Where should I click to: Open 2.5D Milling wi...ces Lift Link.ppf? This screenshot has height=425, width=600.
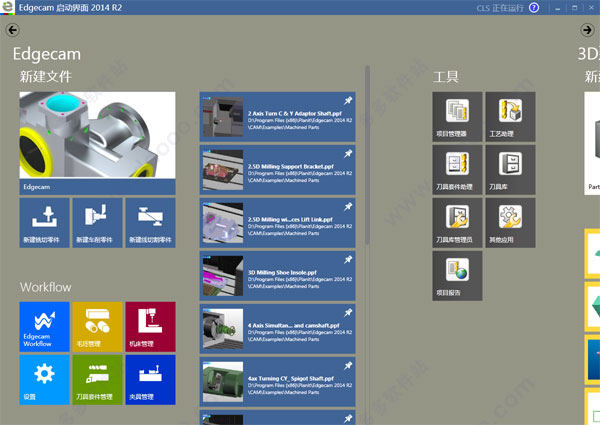click(x=277, y=223)
